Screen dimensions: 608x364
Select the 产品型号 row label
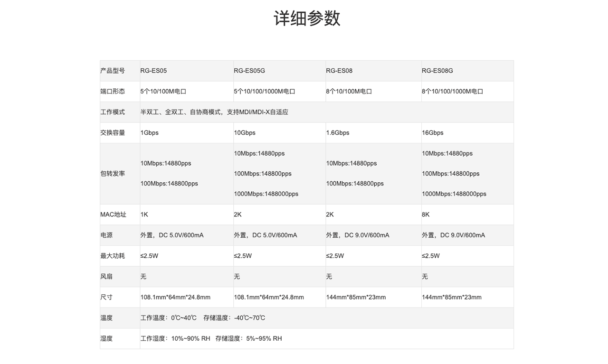tap(113, 71)
